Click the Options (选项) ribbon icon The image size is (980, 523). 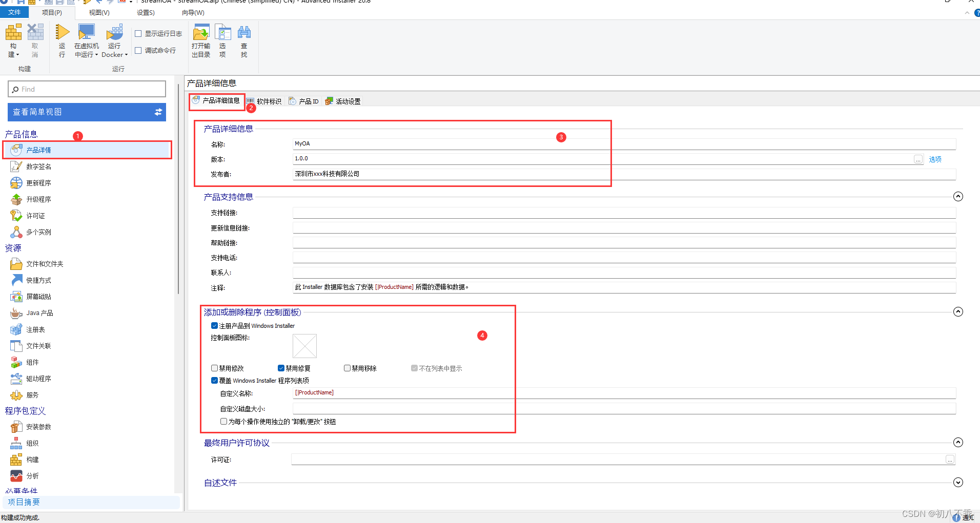pyautogui.click(x=222, y=32)
